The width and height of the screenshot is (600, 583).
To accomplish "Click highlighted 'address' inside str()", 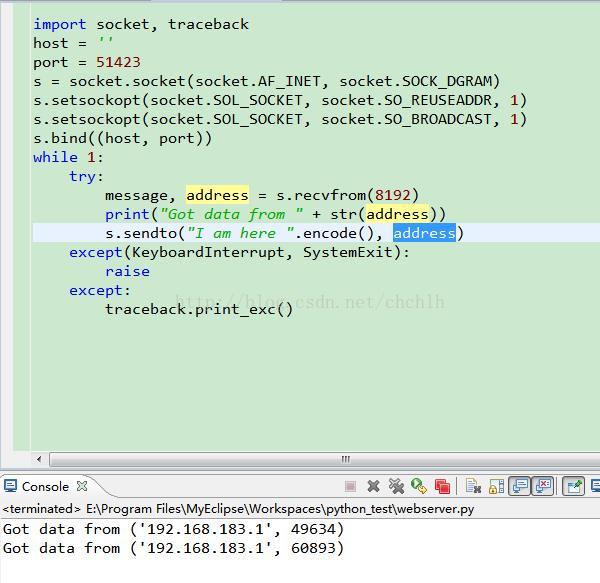I will click(397, 214).
